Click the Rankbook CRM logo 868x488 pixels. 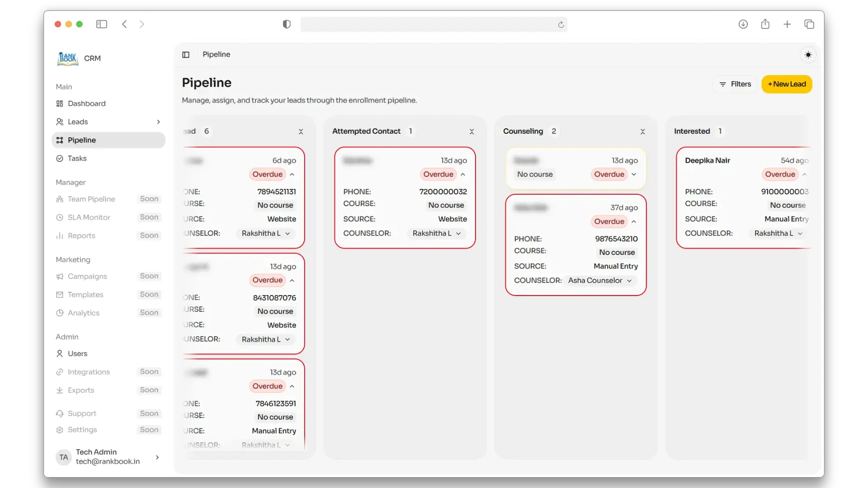(x=68, y=58)
